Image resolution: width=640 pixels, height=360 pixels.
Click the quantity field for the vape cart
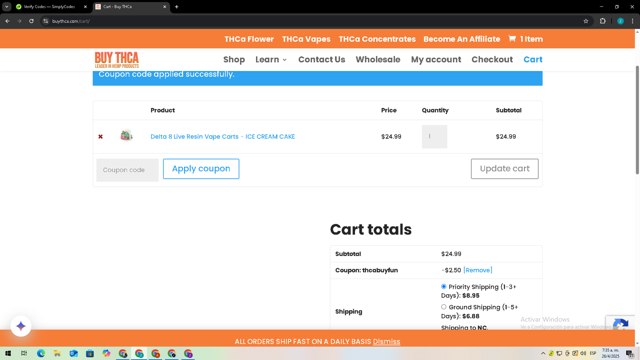tap(434, 136)
